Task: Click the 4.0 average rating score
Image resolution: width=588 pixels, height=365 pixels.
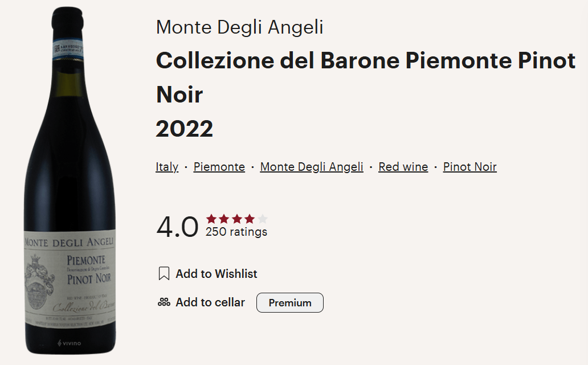Action: point(177,226)
